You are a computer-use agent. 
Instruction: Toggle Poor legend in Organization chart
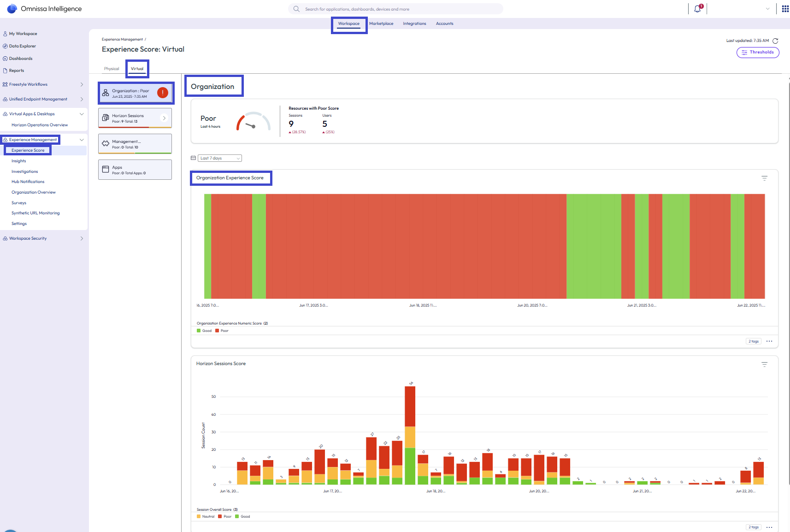coord(222,331)
